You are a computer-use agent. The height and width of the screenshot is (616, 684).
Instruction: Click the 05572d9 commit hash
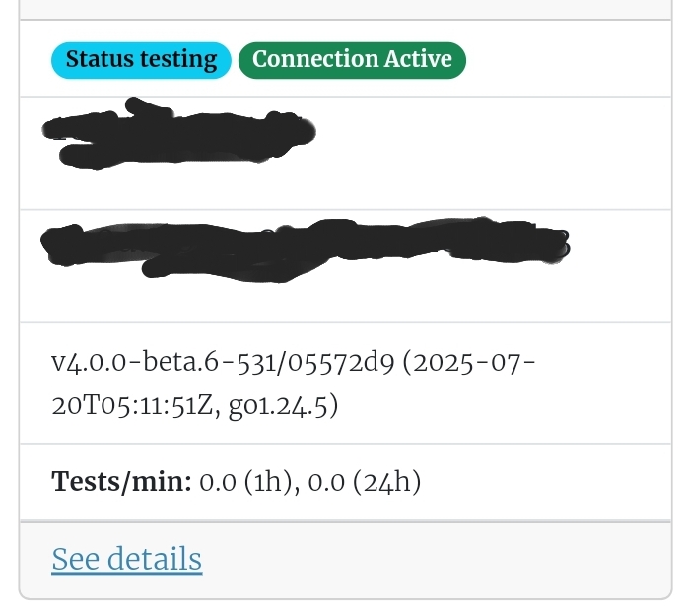click(x=341, y=362)
